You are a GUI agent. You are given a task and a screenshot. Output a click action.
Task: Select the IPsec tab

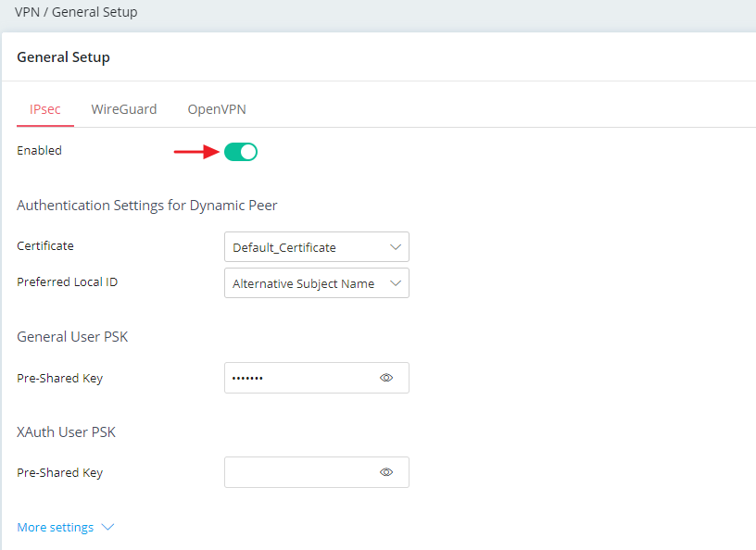pyautogui.click(x=45, y=109)
